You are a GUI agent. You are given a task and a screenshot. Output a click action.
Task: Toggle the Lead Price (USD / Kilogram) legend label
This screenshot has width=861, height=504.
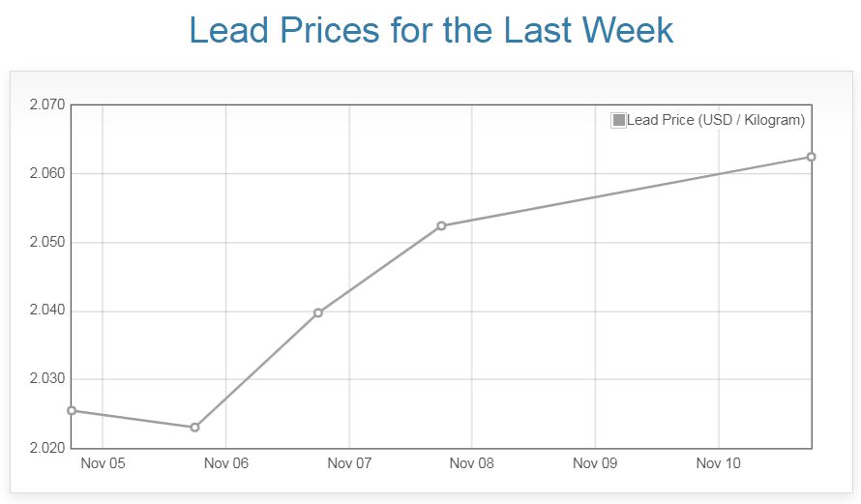click(716, 120)
